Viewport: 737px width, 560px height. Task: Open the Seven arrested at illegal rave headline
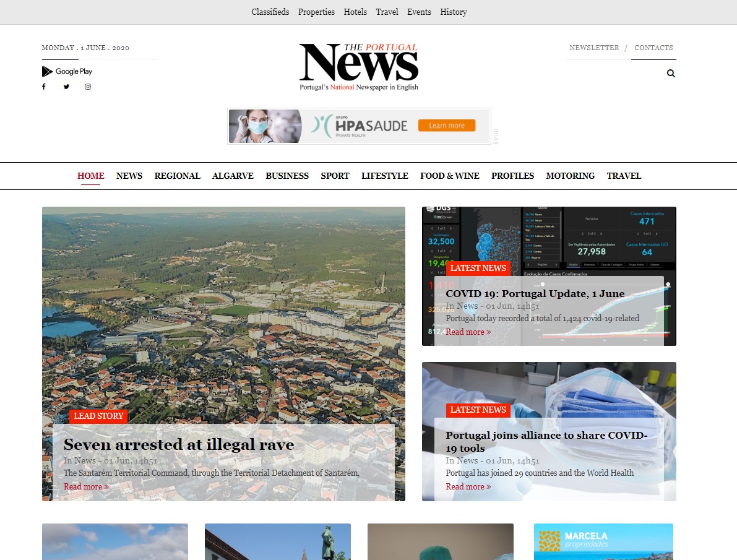[x=179, y=444]
